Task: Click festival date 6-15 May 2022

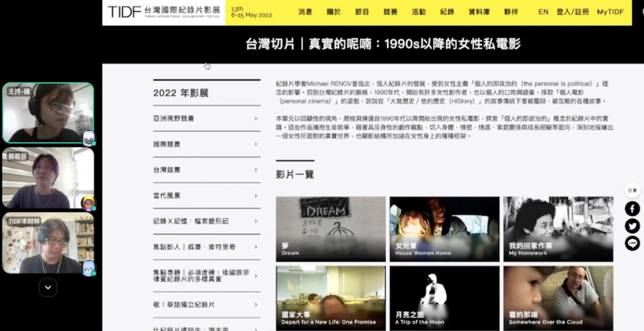Action: click(252, 15)
